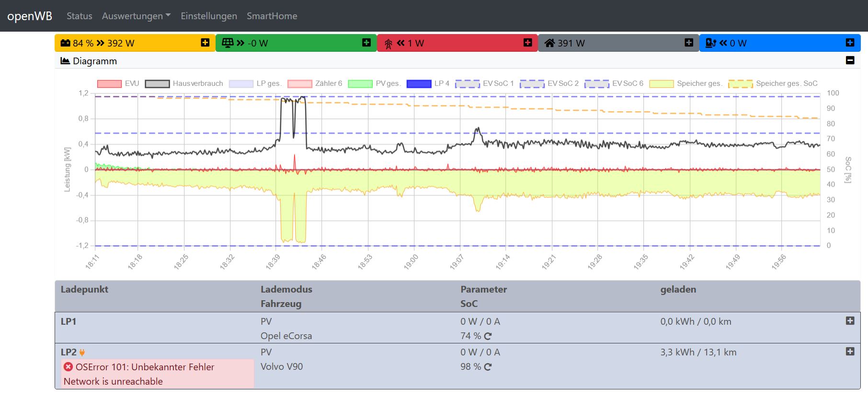Click the openWB brand link
The width and height of the screenshot is (868, 400).
click(x=30, y=16)
